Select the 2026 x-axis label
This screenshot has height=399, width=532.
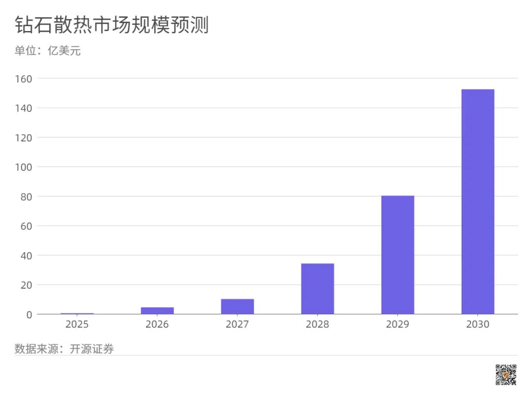[157, 324]
